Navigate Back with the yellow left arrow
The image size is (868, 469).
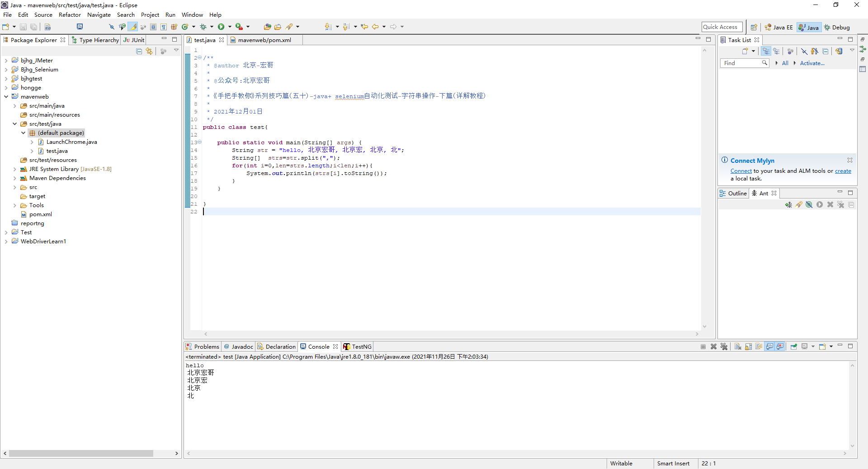(x=375, y=27)
